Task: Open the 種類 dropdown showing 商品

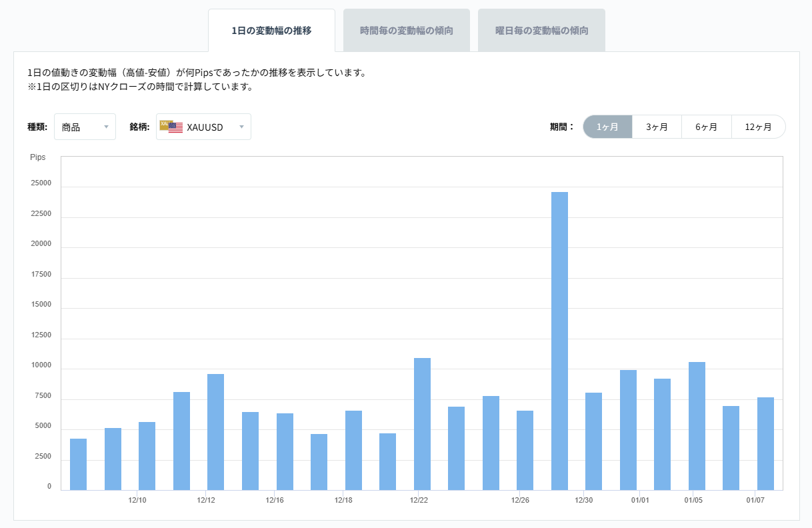Action: 85,127
